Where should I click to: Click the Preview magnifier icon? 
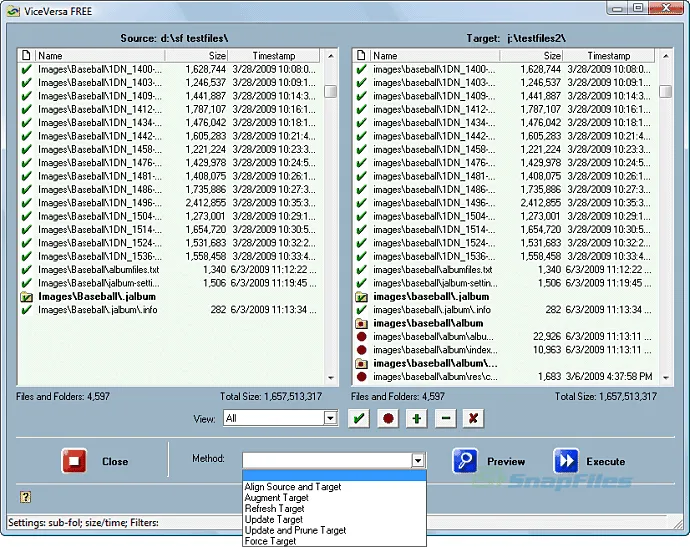pyautogui.click(x=465, y=461)
